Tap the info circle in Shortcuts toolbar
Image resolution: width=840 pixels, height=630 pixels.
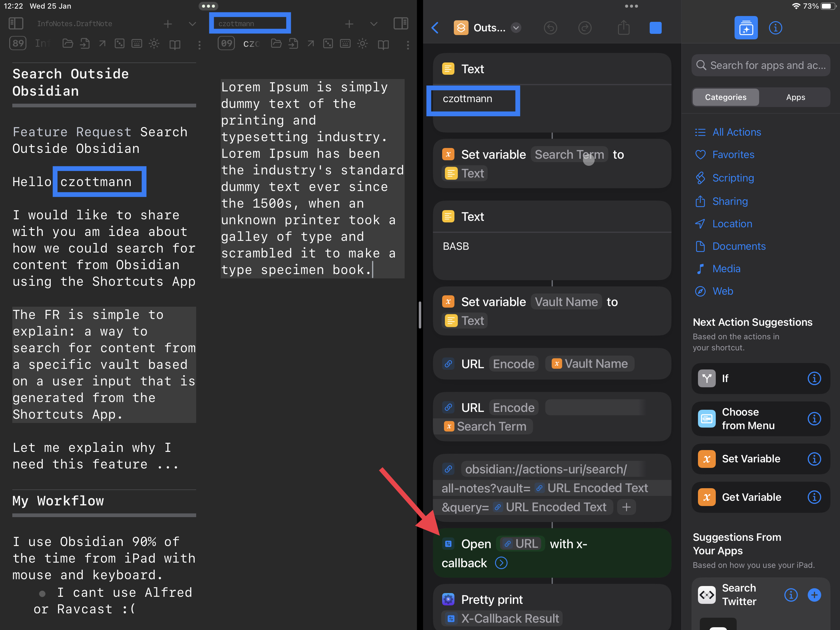click(x=776, y=27)
